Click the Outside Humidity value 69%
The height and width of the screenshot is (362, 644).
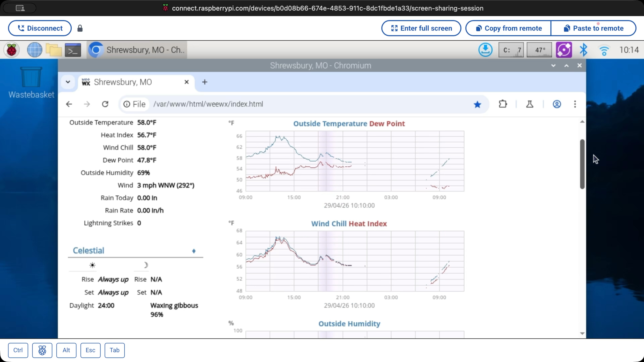144,173
